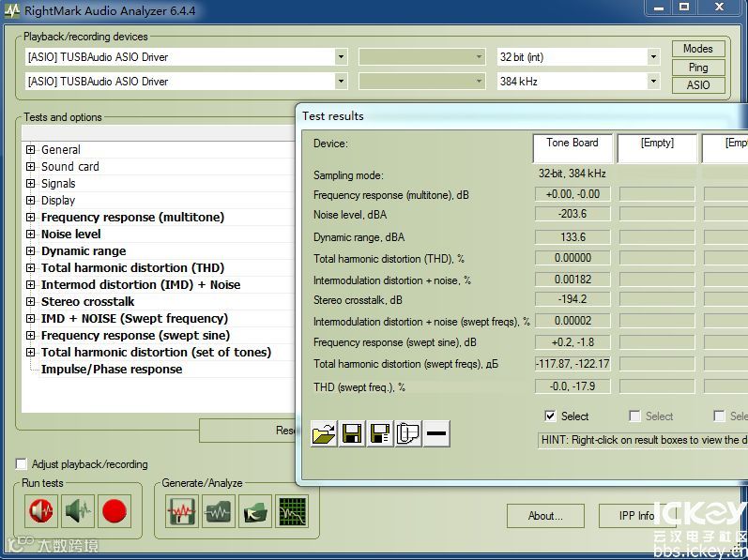Expand the Stereo crosstalk node
The height and width of the screenshot is (560, 748).
pyautogui.click(x=31, y=302)
